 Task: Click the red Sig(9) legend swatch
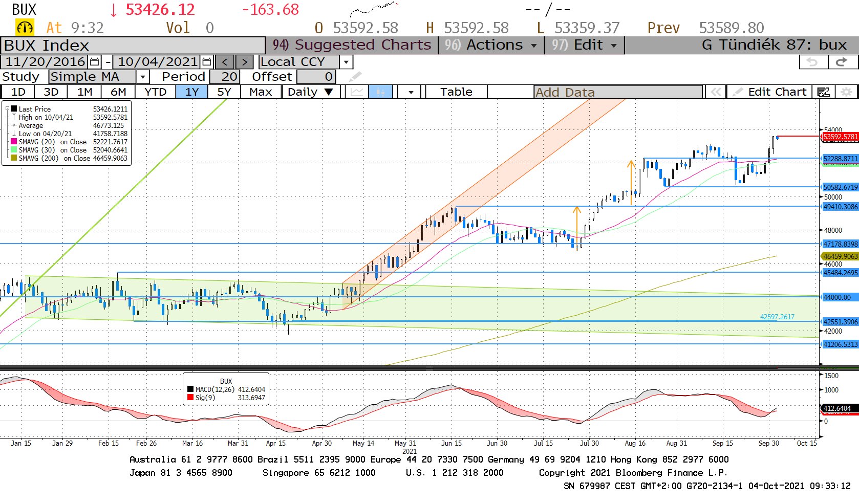click(x=190, y=398)
